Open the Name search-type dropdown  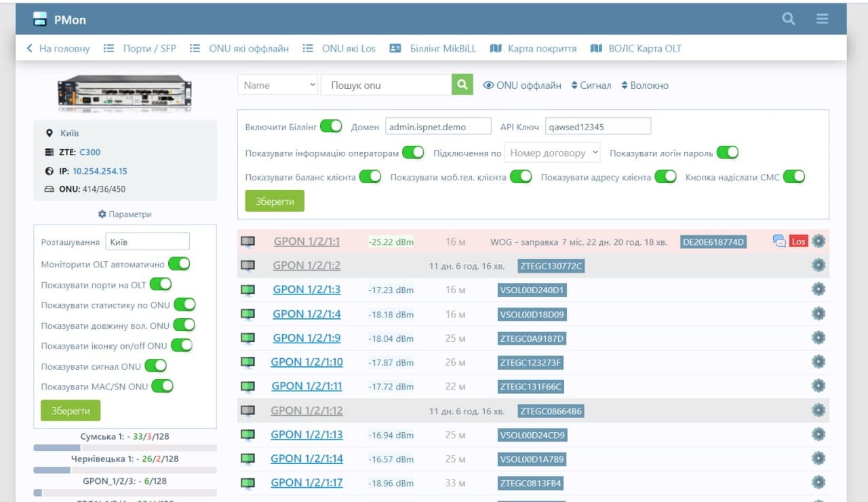pyautogui.click(x=278, y=85)
